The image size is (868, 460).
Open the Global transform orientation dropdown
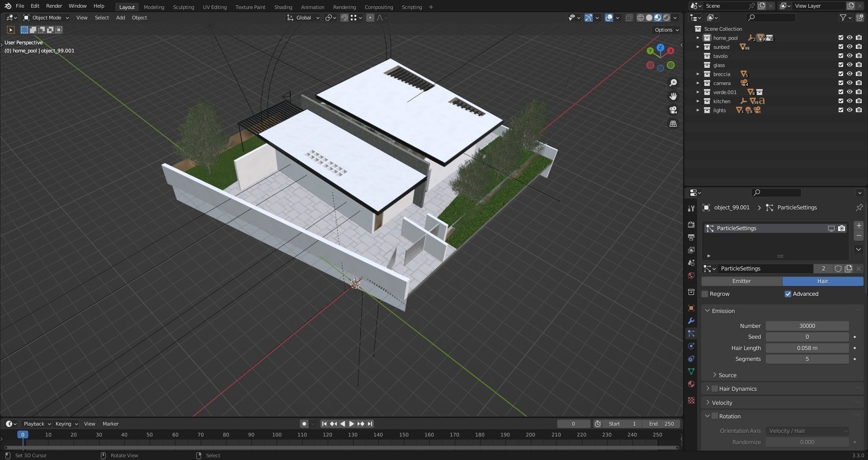[x=303, y=18]
